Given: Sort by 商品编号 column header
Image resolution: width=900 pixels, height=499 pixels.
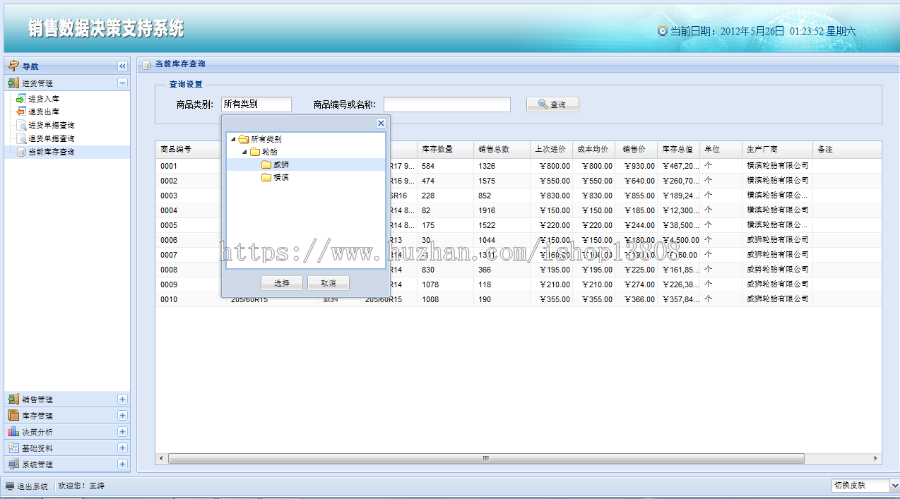Looking at the screenshot, I should pos(189,149).
